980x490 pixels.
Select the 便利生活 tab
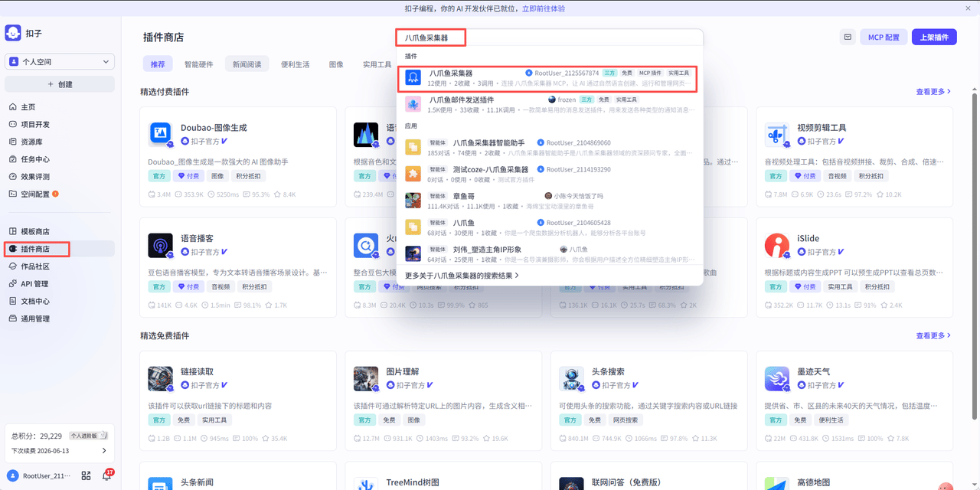296,64
